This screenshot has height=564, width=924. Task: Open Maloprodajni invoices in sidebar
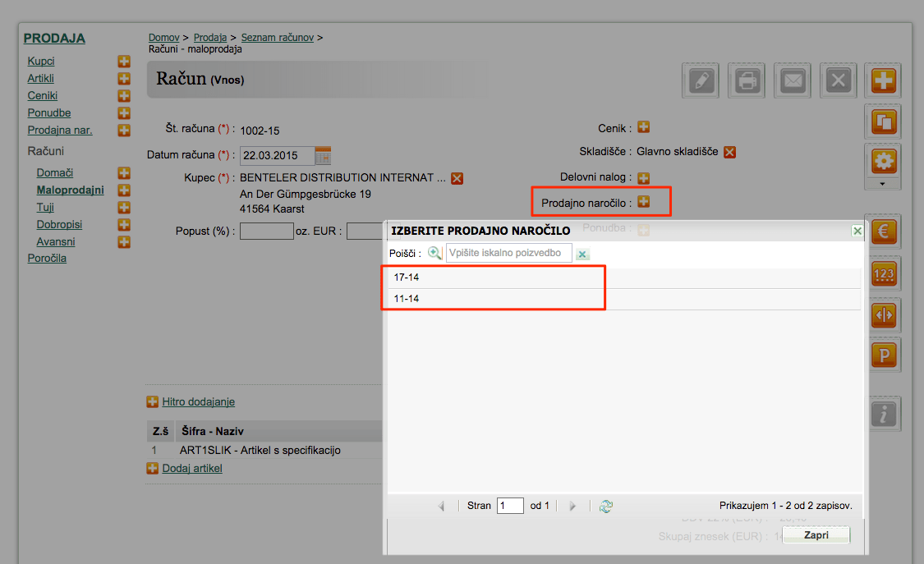tap(70, 190)
